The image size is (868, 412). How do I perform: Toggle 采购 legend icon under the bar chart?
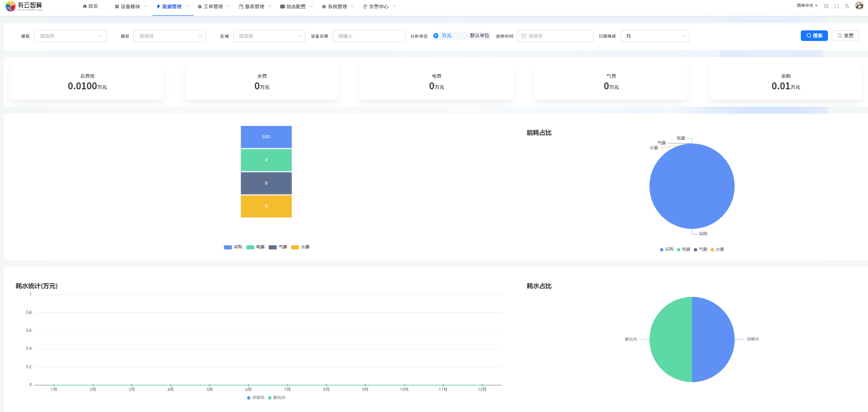point(228,247)
